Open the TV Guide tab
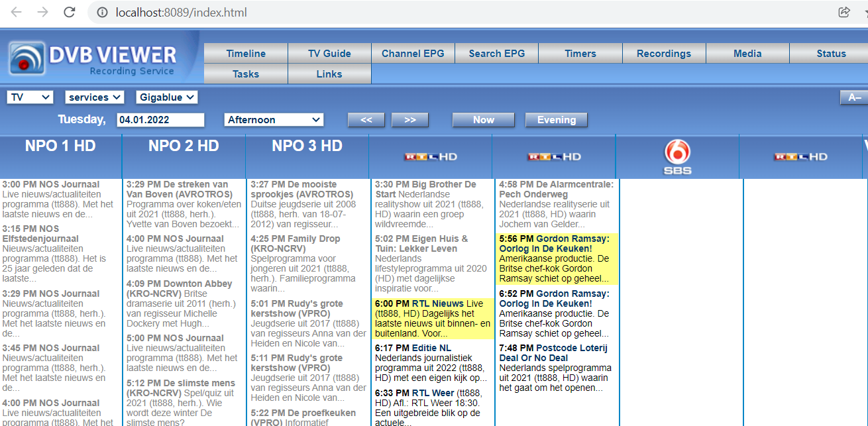 [329, 54]
